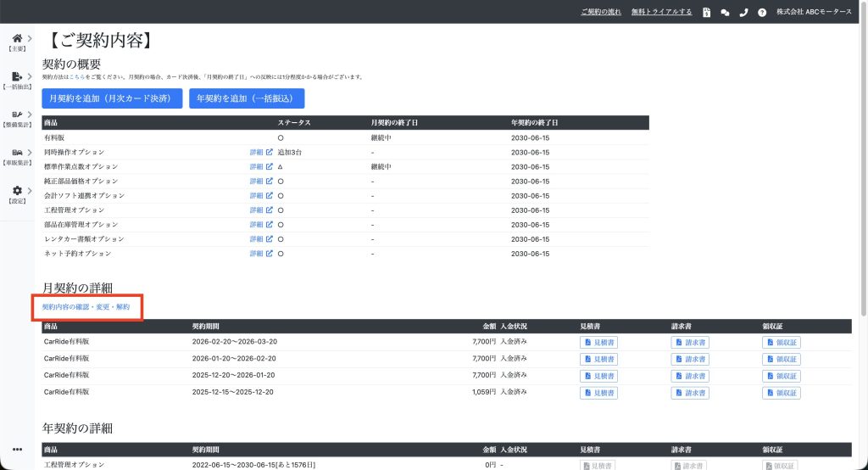Open the 株式会社 ABCモータース account menu
Screen dimensions: 868x470
[x=814, y=12]
